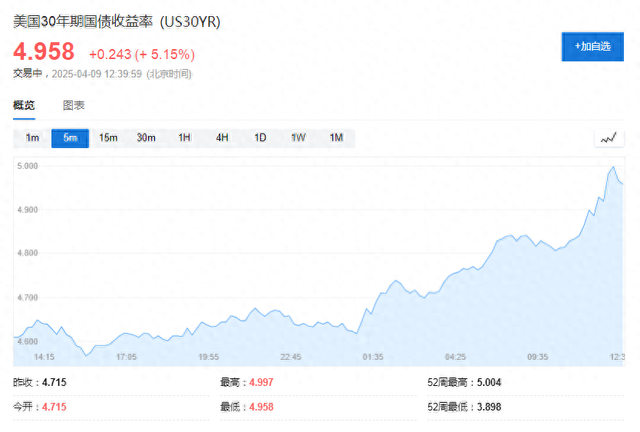This screenshot has width=640, height=432.
Task: Select the 1W timeframe
Action: tap(298, 138)
